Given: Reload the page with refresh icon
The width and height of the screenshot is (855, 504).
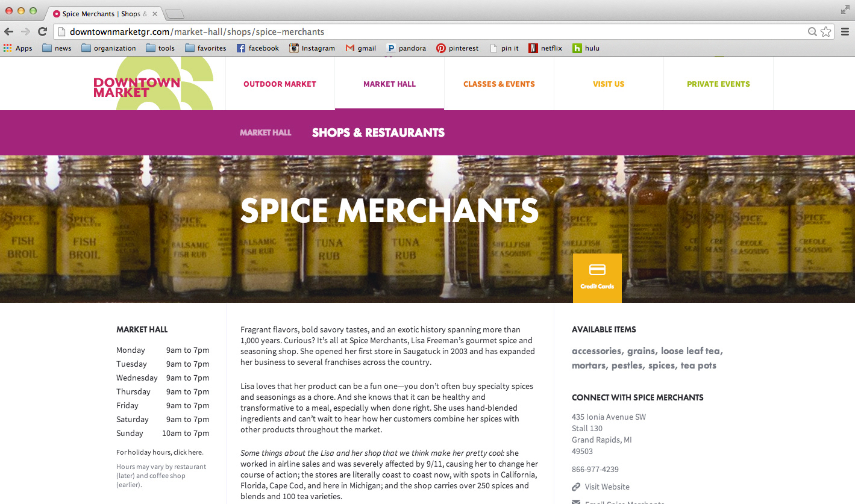Looking at the screenshot, I should (42, 32).
